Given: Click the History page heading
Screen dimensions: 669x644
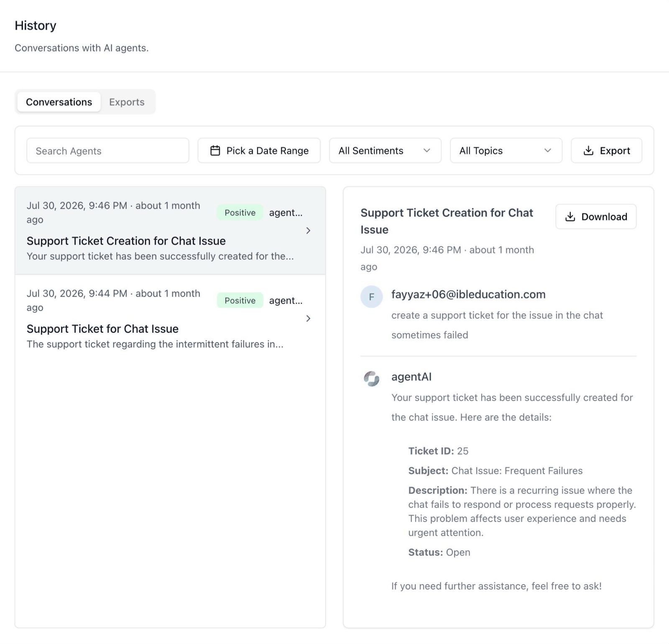Looking at the screenshot, I should click(36, 26).
